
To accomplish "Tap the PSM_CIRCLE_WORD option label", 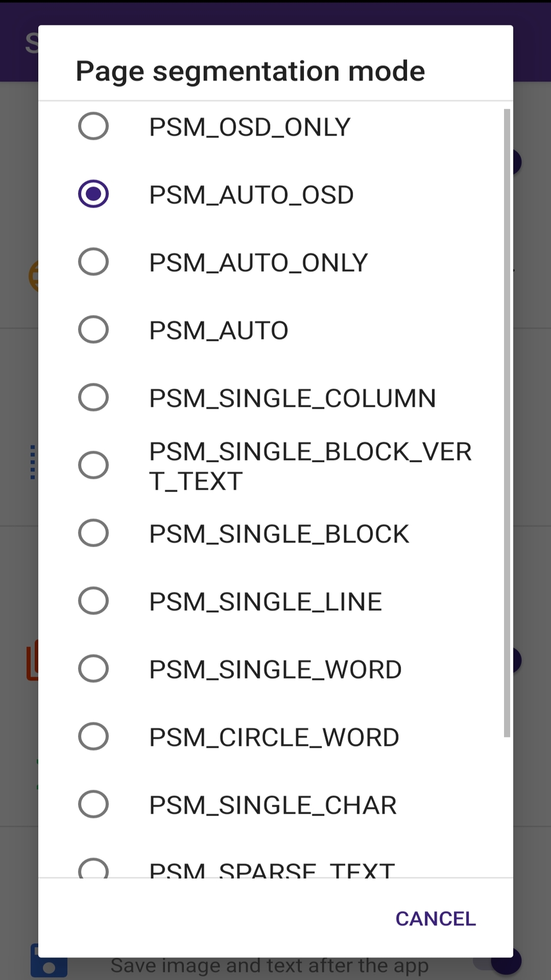I will [x=274, y=738].
